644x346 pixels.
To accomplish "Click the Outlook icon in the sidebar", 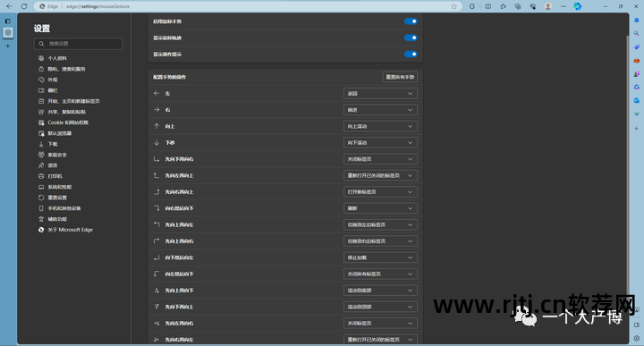I will (x=636, y=100).
